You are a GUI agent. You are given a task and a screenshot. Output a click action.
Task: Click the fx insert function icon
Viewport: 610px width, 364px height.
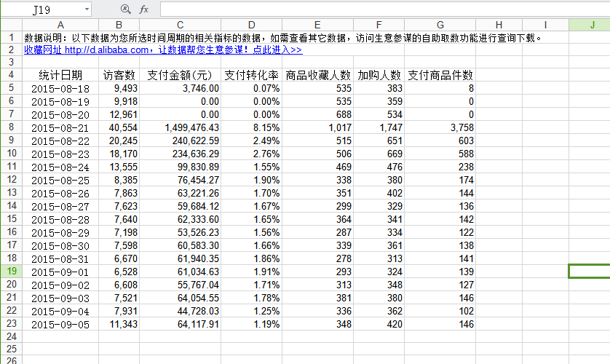pyautogui.click(x=144, y=9)
